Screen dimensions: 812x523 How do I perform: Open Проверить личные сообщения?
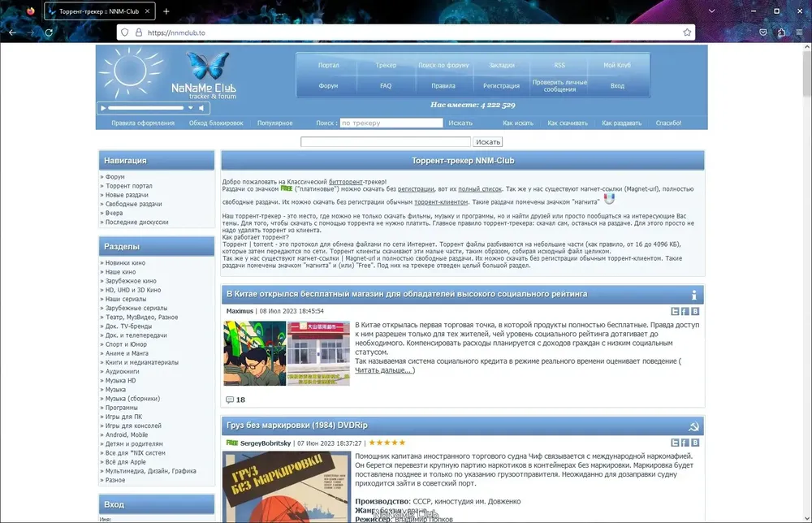coord(559,86)
